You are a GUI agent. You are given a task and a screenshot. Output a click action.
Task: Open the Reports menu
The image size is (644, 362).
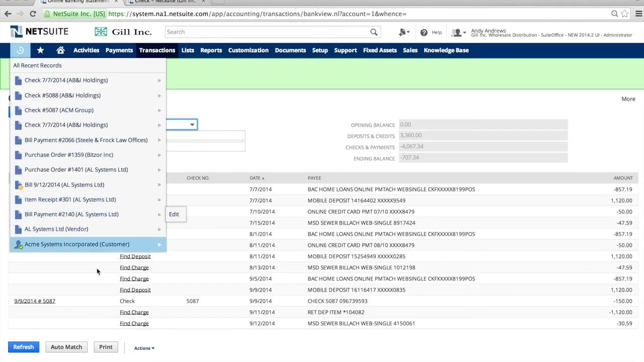211,50
